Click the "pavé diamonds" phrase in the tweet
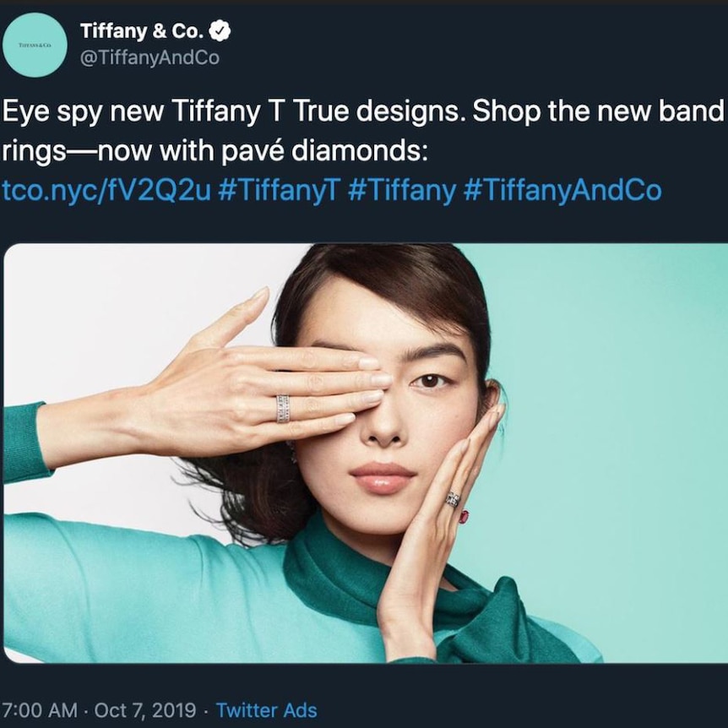The width and height of the screenshot is (728, 728). point(324,151)
